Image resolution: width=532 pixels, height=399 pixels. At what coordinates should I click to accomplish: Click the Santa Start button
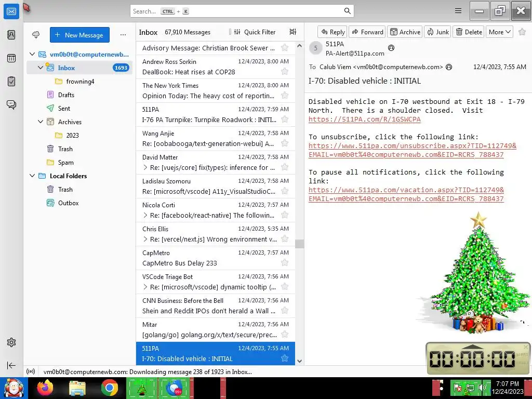pyautogui.click(x=14, y=388)
